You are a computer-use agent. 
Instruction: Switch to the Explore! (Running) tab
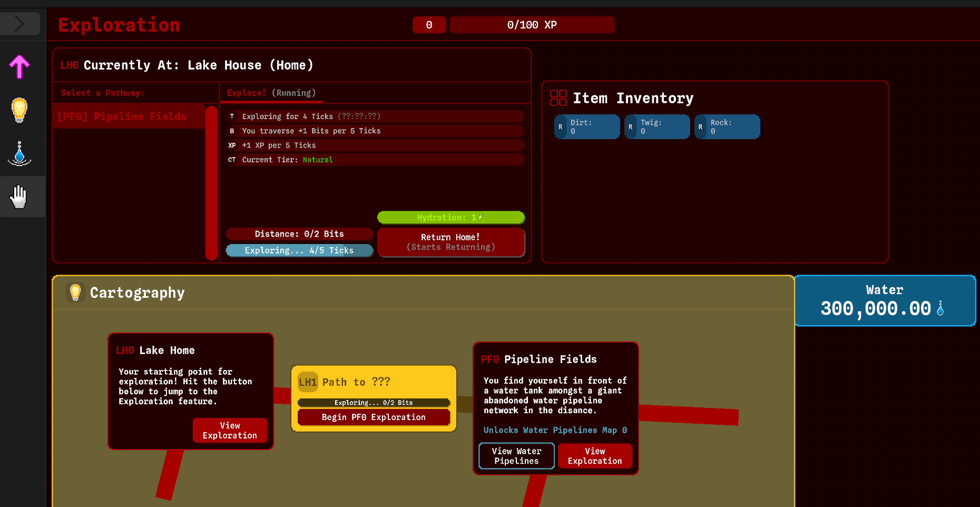pos(271,93)
